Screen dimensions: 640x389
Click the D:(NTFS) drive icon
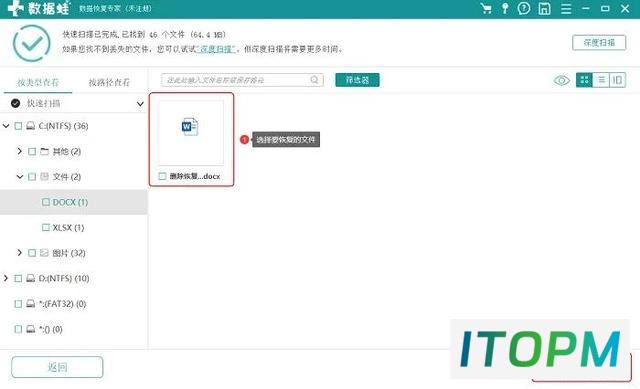point(31,278)
